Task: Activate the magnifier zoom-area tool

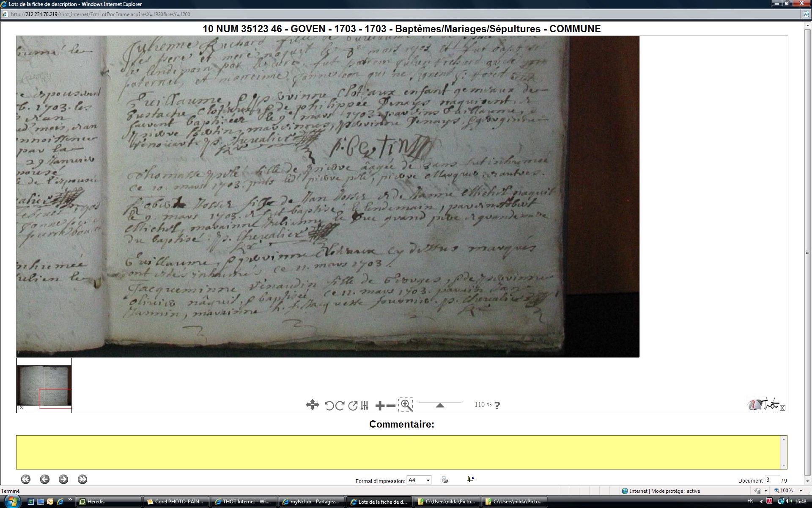Action: coord(406,405)
